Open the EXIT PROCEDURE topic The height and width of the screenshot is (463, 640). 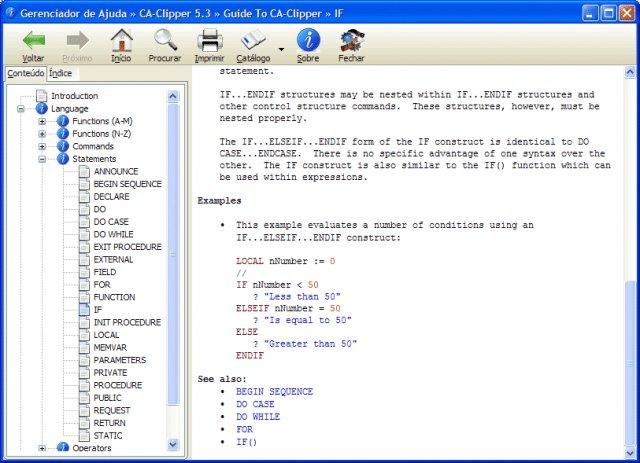tap(127, 247)
